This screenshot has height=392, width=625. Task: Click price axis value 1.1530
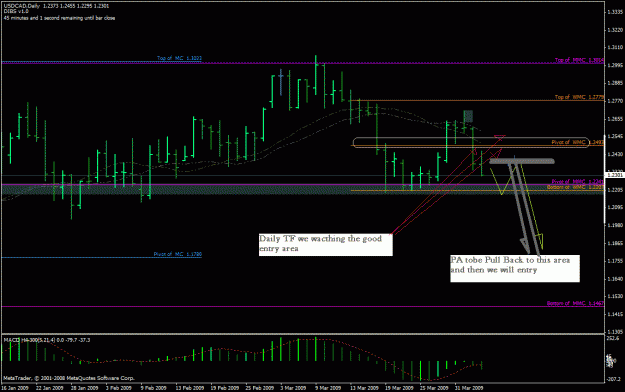coord(615,296)
